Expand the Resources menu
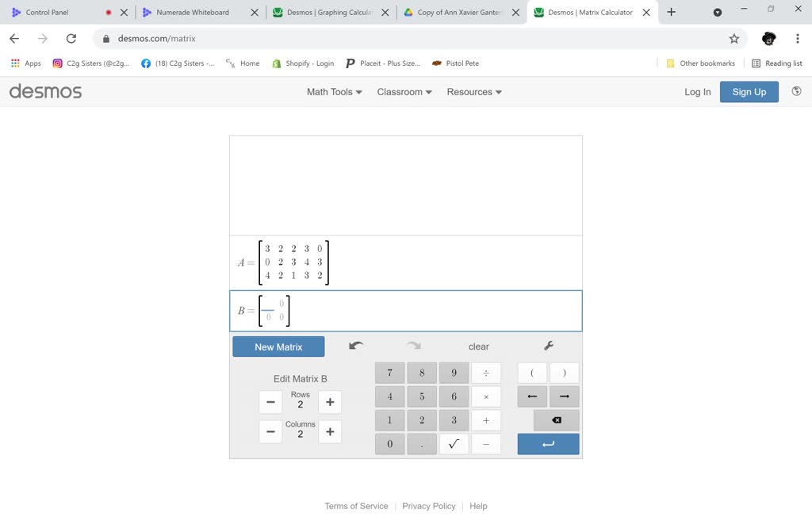This screenshot has height=517, width=812. coord(474,92)
